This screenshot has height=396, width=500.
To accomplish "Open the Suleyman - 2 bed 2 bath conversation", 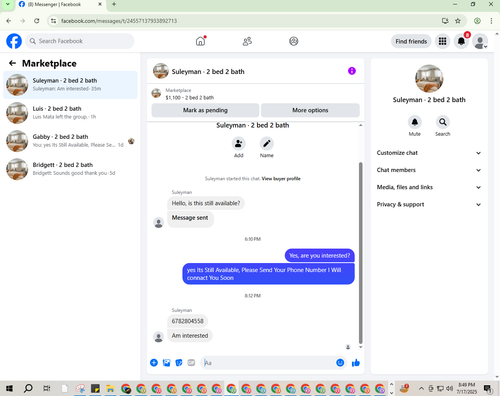I will tap(70, 85).
